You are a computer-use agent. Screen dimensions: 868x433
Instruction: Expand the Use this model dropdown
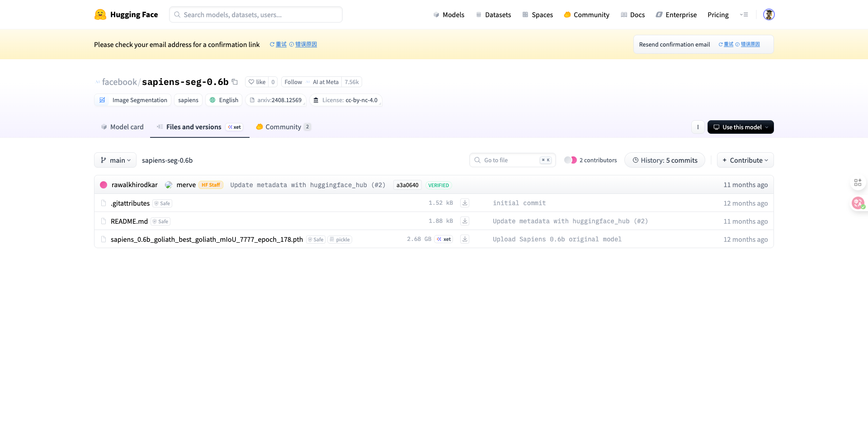[x=741, y=127]
